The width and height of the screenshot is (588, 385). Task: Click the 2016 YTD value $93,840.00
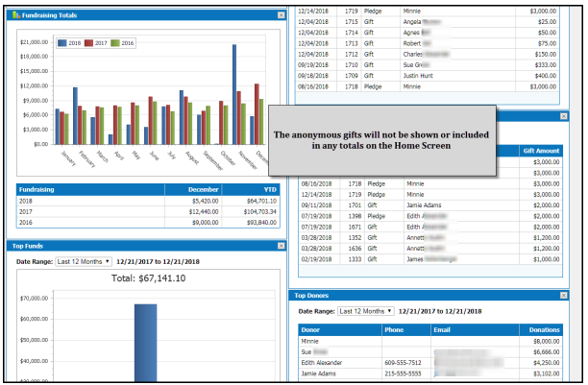click(261, 223)
